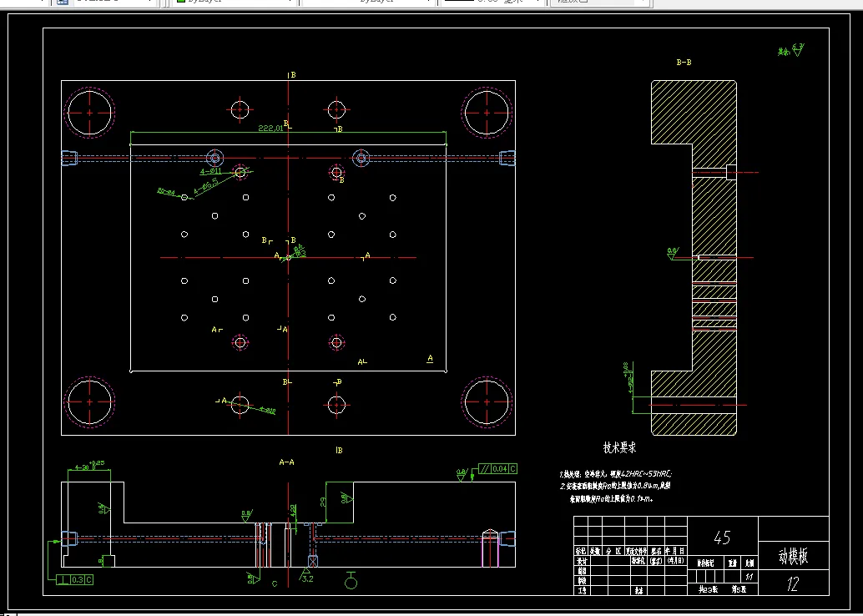The width and height of the screenshot is (863, 616).
Task: Click drawing number 12 in title block
Action: [792, 584]
